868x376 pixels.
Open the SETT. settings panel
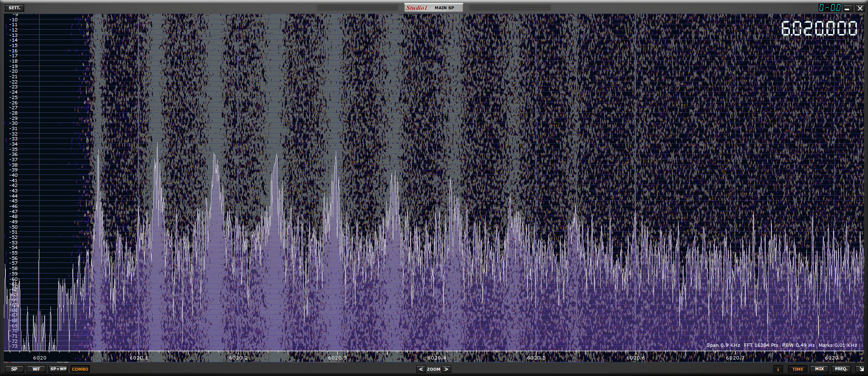click(14, 8)
